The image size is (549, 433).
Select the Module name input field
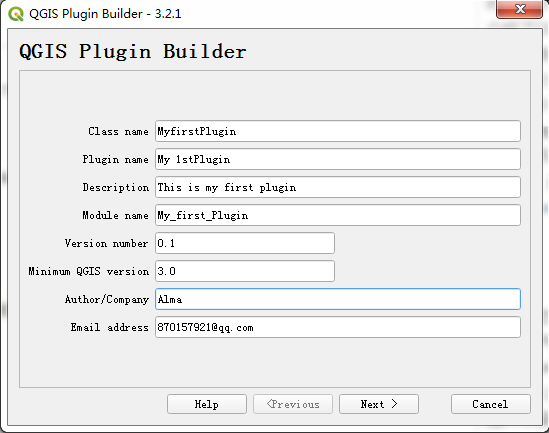338,215
